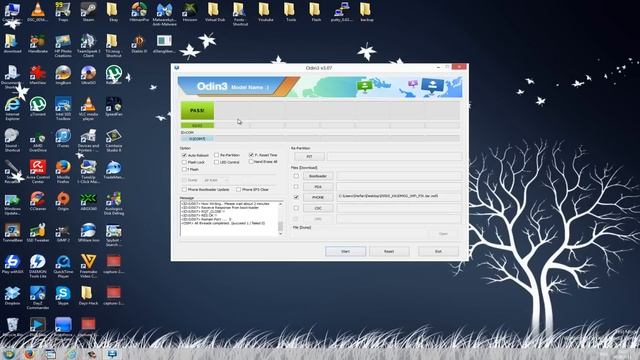Select the Mozilla Firefox desktop shortcut
Image resolution: width=640 pixels, height=360 pixels.
click(x=63, y=171)
